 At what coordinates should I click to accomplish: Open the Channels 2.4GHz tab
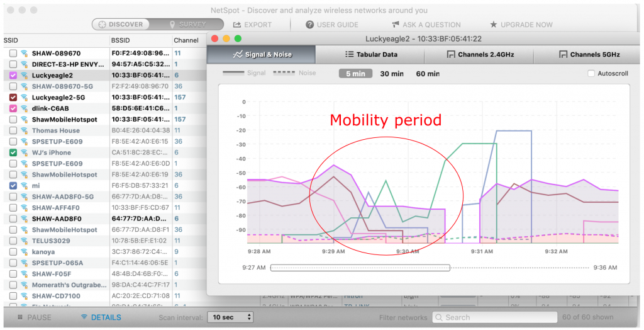point(480,55)
